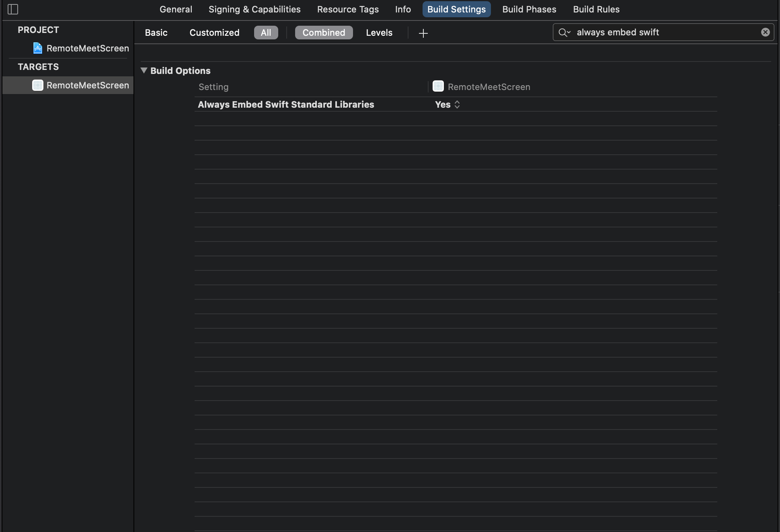Click target icon in RemoteMeetScreen column header
This screenshot has width=780, height=532.
[438, 86]
